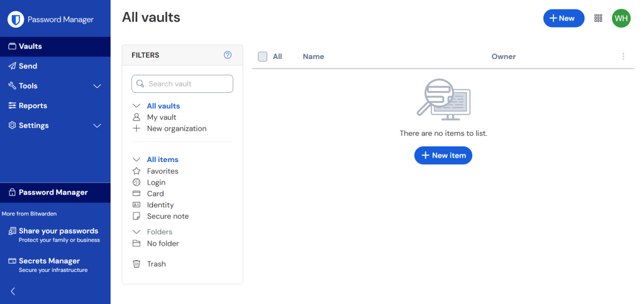
Task: Open the WH account avatar menu
Action: tap(621, 18)
